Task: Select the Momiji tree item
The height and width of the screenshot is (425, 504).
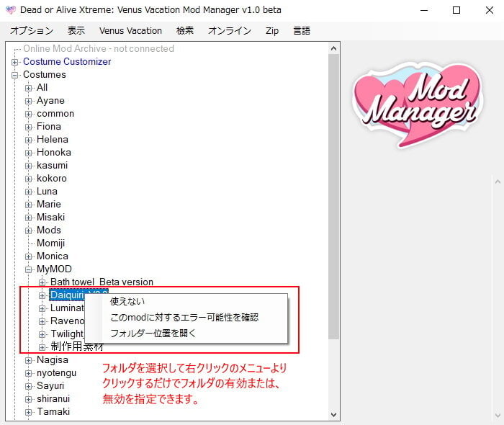Action: [x=51, y=243]
